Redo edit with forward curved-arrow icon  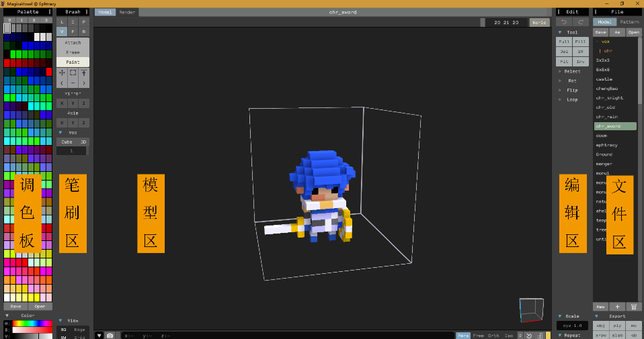point(581,22)
